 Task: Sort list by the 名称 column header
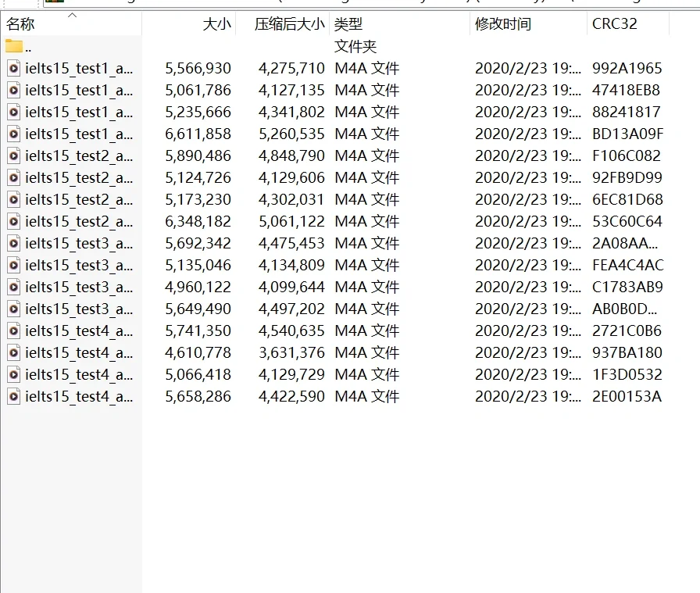[71, 23]
